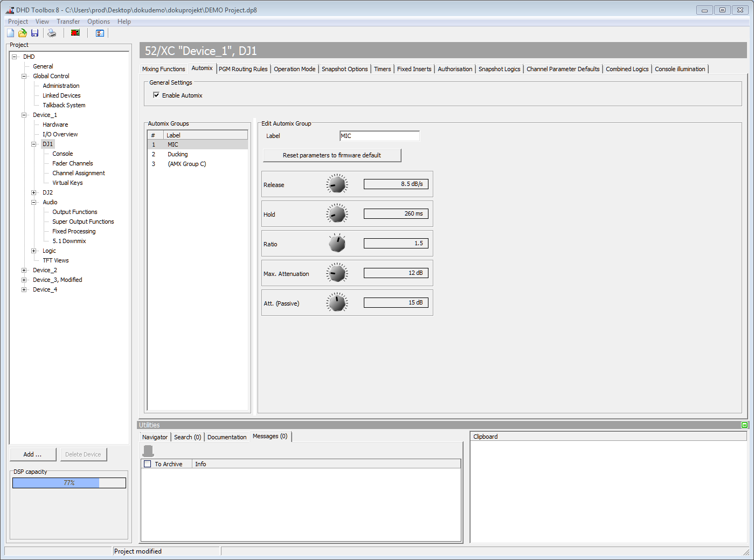Open an existing project from the toolbar
Image resolution: width=754 pixels, height=560 pixels.
[x=22, y=33]
